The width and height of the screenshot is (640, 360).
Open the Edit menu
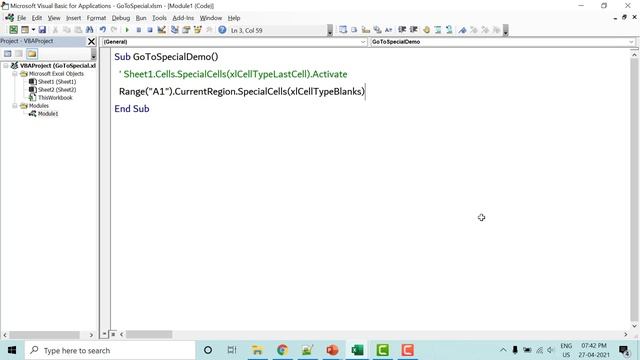(37, 18)
